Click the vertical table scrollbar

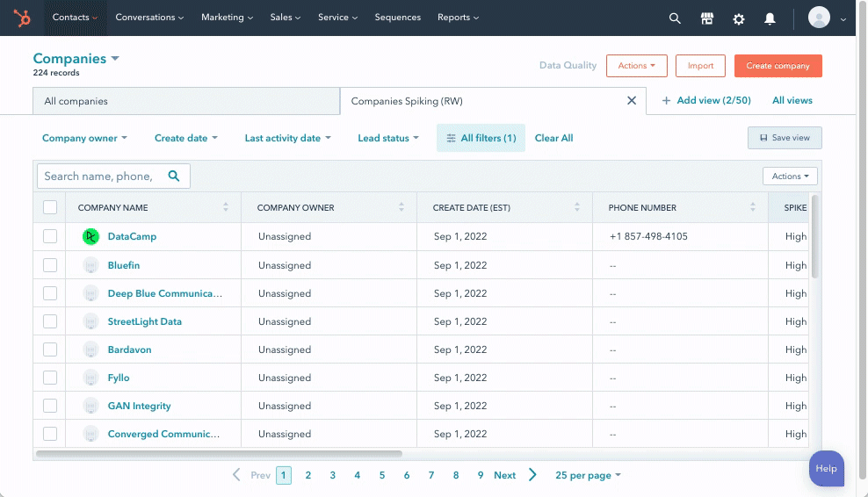click(x=814, y=236)
